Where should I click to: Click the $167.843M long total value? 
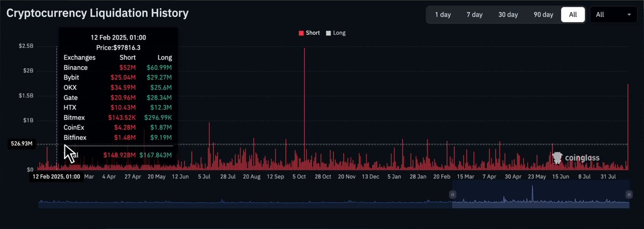156,155
